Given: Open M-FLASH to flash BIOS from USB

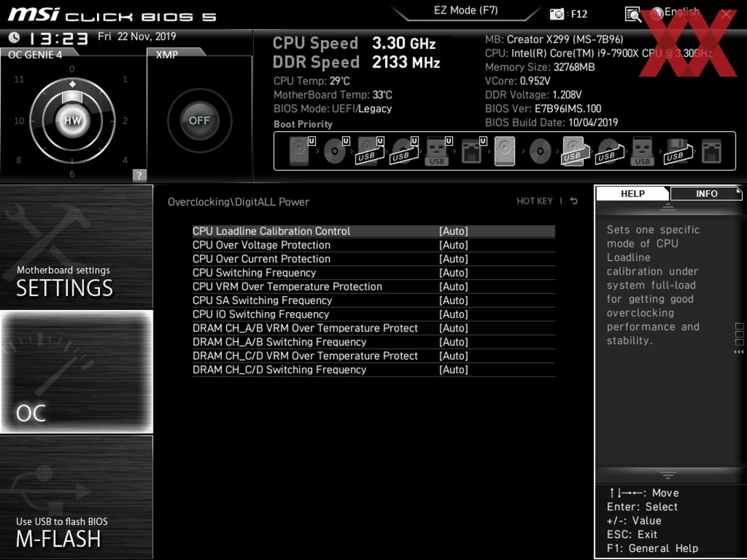Looking at the screenshot, I should pos(76,497).
